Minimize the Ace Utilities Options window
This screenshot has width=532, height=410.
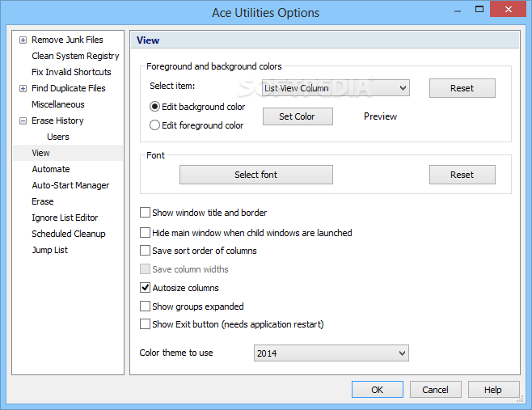tap(458, 11)
